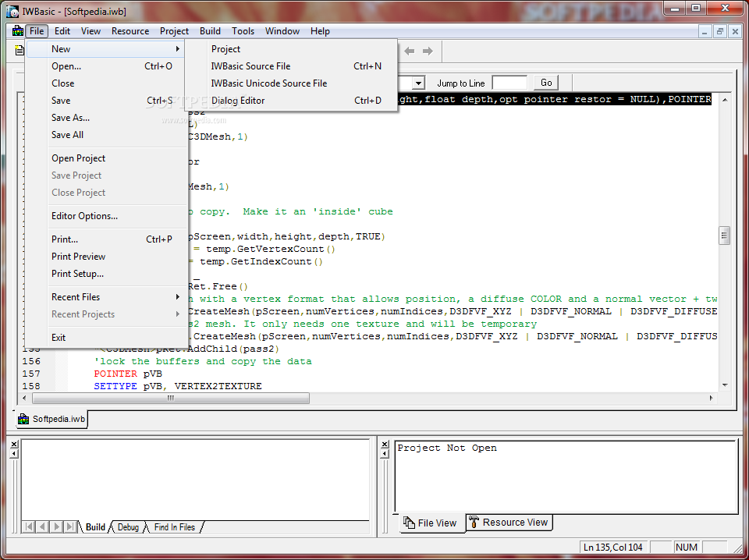Open the File menu
This screenshot has width=749, height=560.
point(37,31)
